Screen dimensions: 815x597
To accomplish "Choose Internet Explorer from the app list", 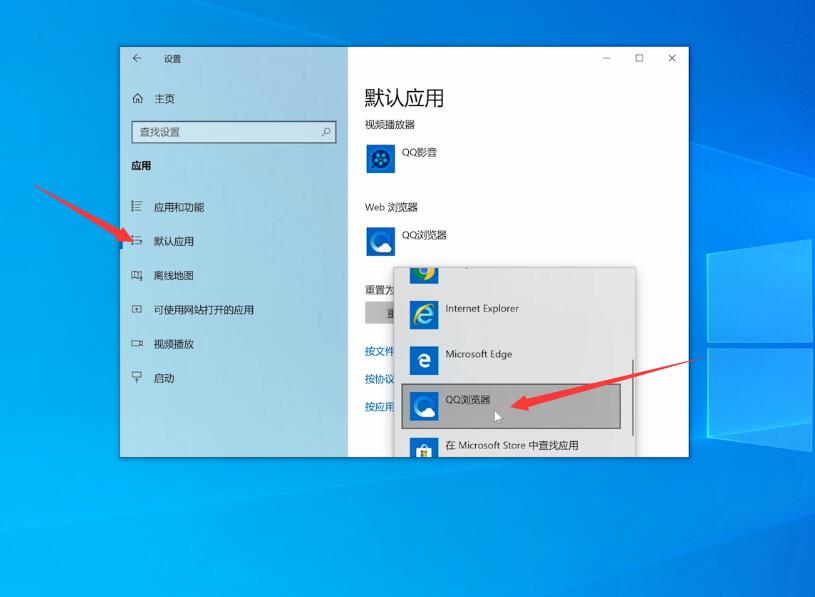I will [511, 314].
